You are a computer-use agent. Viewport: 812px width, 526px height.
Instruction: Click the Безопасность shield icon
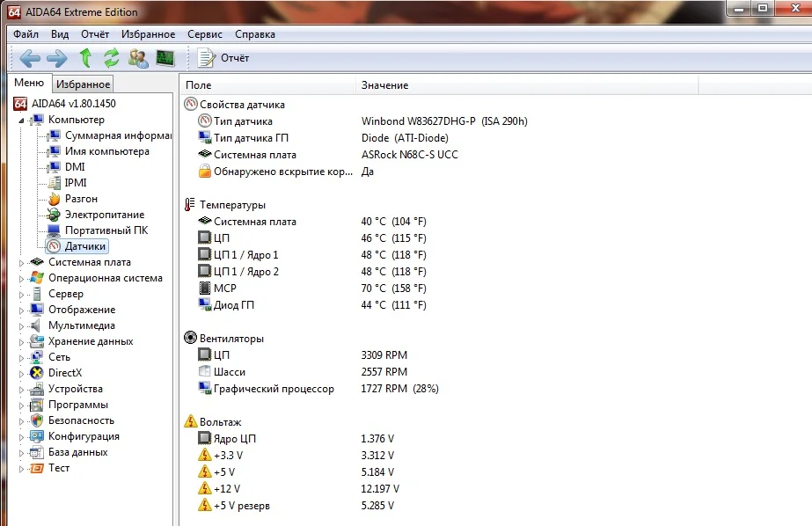[37, 420]
